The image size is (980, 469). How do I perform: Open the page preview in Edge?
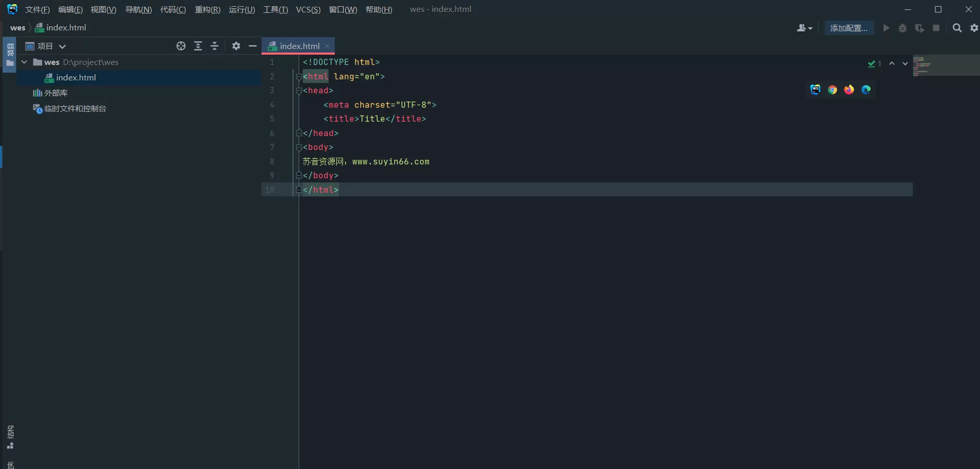click(x=866, y=90)
